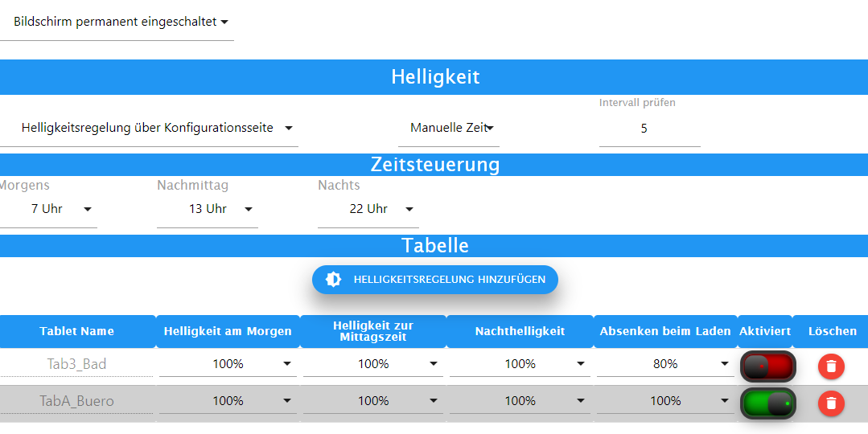Click the Tablet Name column header

77,332
